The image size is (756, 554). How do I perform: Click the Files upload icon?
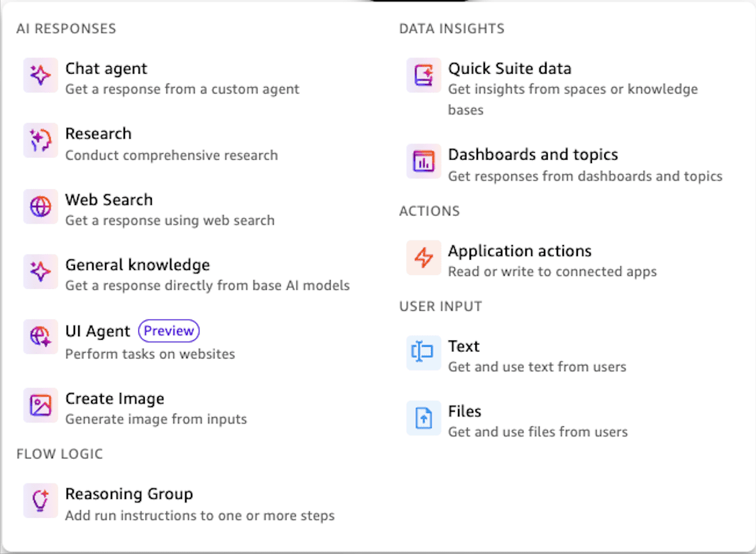point(423,418)
